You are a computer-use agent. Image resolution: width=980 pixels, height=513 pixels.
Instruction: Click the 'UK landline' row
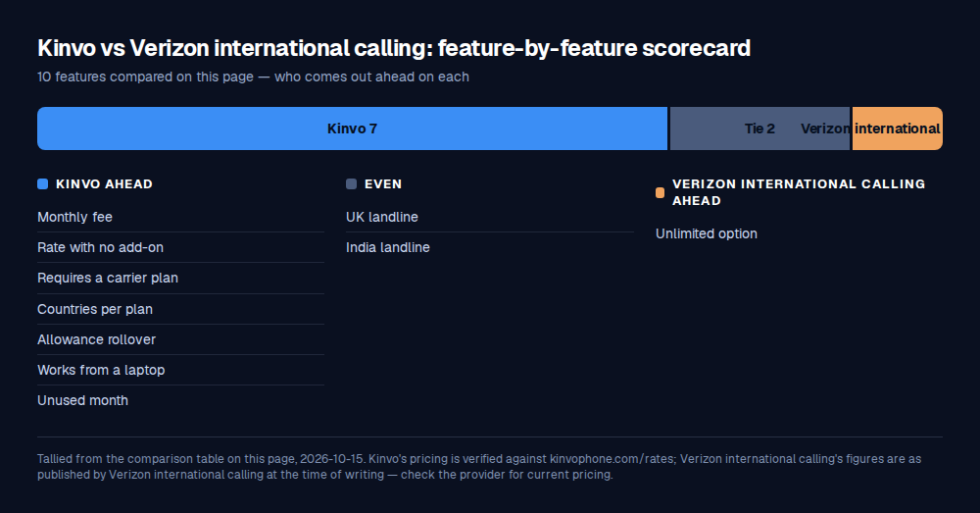490,217
